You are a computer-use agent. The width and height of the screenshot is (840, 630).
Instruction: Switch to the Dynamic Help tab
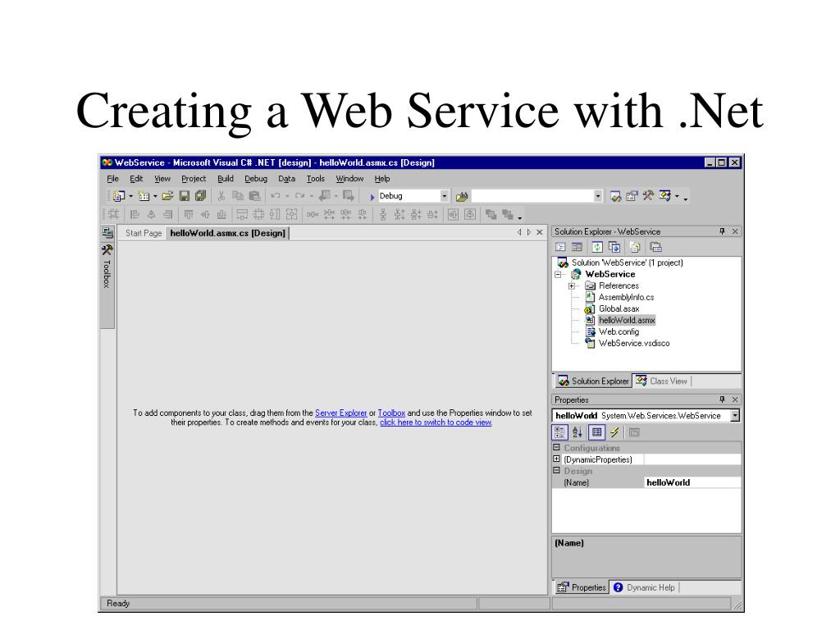click(645, 587)
